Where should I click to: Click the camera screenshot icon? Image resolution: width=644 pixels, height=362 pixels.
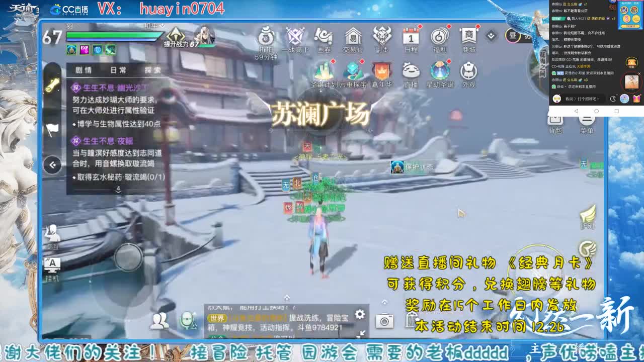point(384,320)
